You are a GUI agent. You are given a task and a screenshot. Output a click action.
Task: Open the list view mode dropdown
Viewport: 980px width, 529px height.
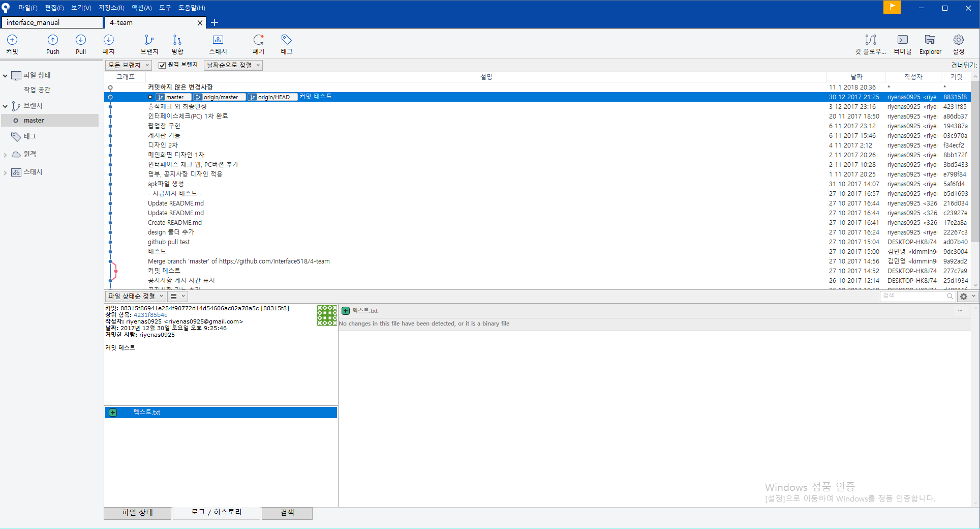(178, 296)
